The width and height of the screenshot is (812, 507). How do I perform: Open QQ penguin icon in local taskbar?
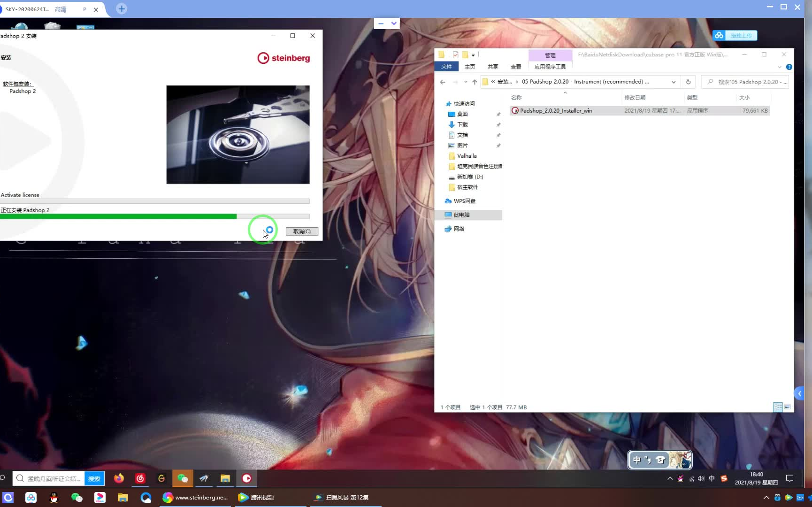click(54, 498)
